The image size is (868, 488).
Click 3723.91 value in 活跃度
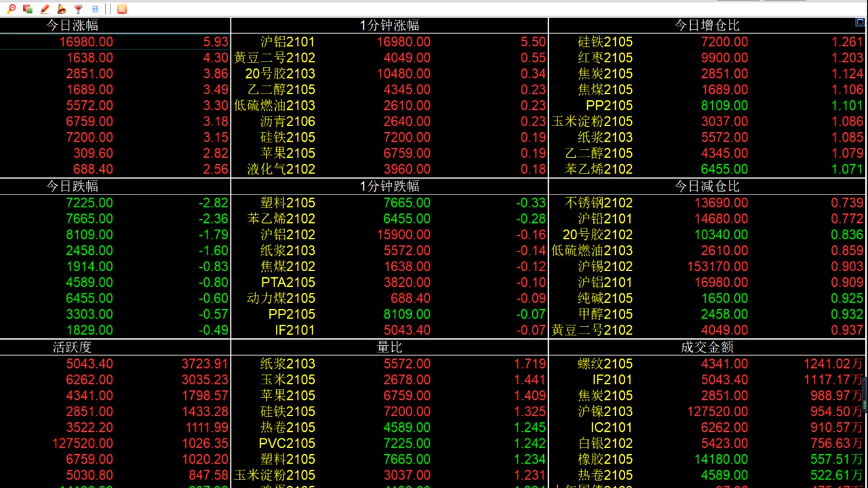click(205, 363)
